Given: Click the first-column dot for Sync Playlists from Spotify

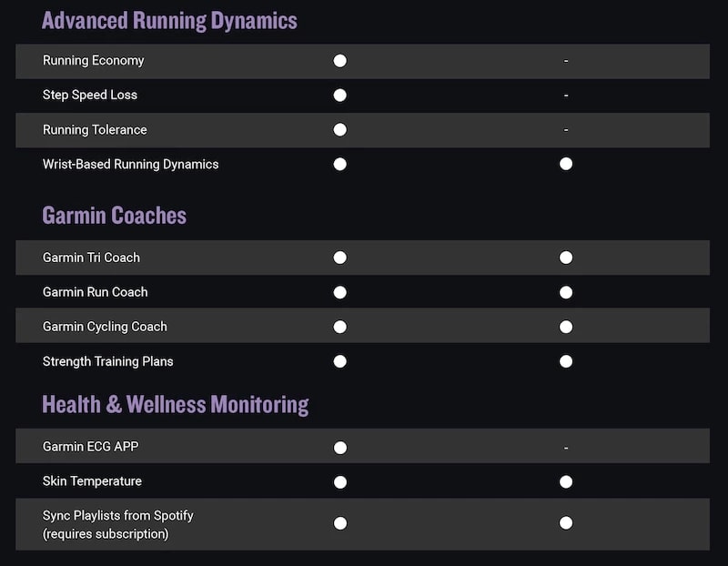Looking at the screenshot, I should [339, 523].
